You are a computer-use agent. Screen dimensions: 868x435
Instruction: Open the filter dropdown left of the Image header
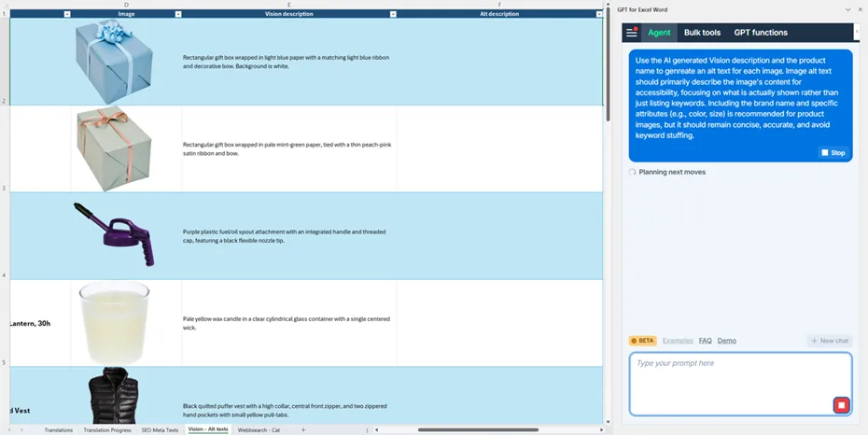67,14
